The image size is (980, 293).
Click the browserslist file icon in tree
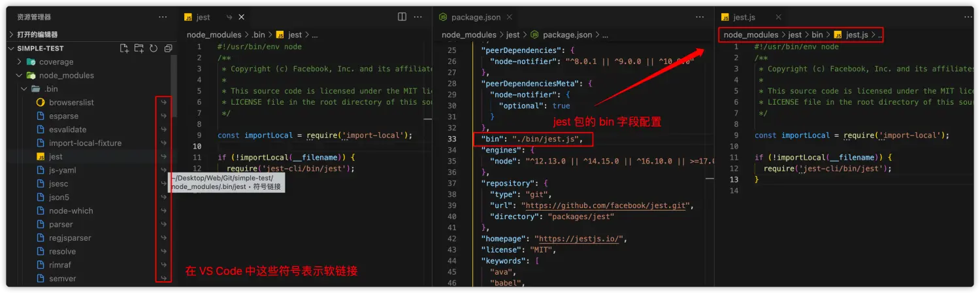tap(40, 103)
